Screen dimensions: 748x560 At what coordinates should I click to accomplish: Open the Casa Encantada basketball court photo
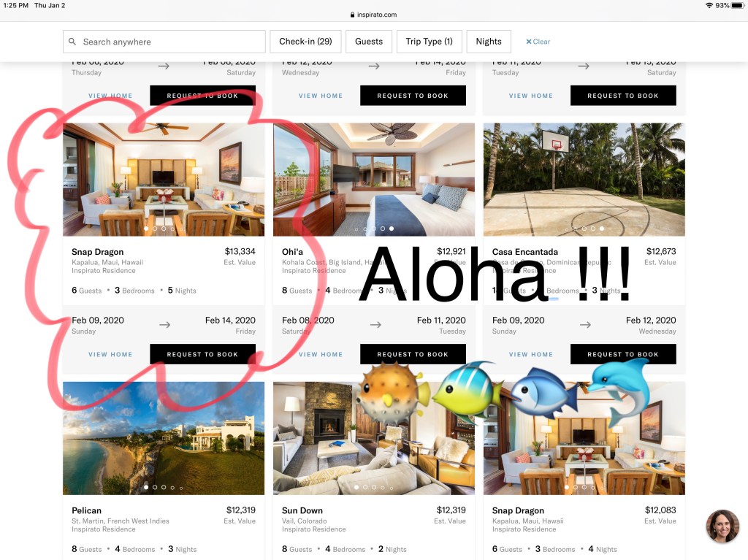click(x=584, y=180)
